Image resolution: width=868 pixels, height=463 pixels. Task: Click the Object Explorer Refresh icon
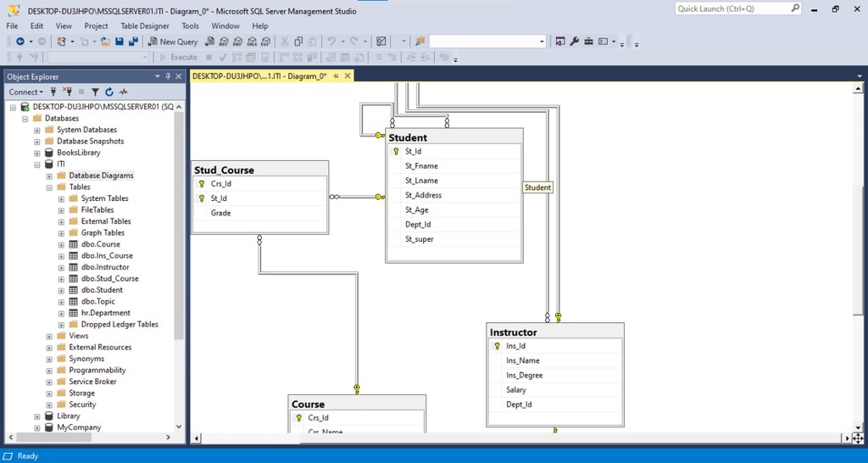[109, 92]
